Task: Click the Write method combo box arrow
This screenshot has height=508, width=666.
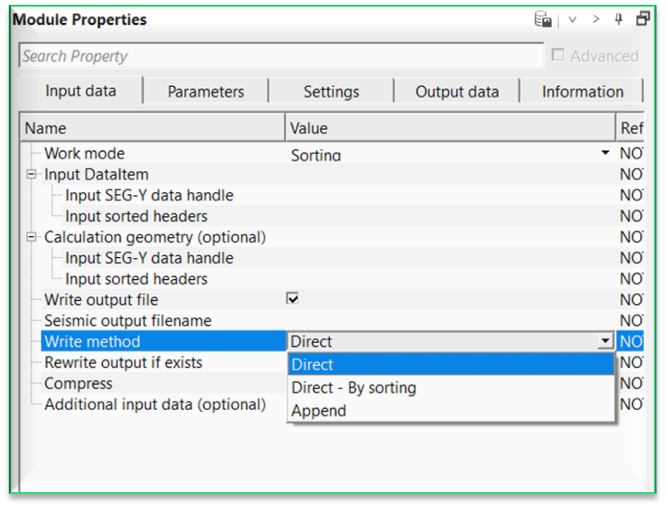Action: click(604, 342)
